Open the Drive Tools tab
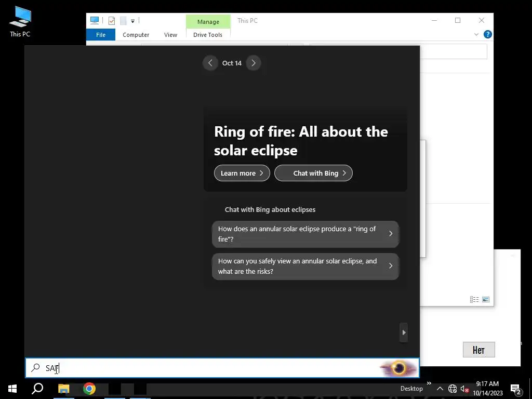 (208, 35)
